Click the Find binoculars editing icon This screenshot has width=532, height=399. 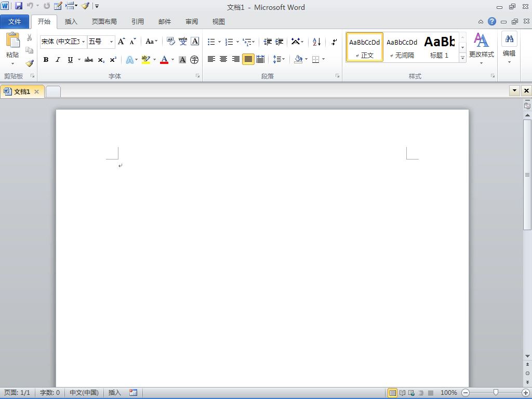(x=509, y=39)
